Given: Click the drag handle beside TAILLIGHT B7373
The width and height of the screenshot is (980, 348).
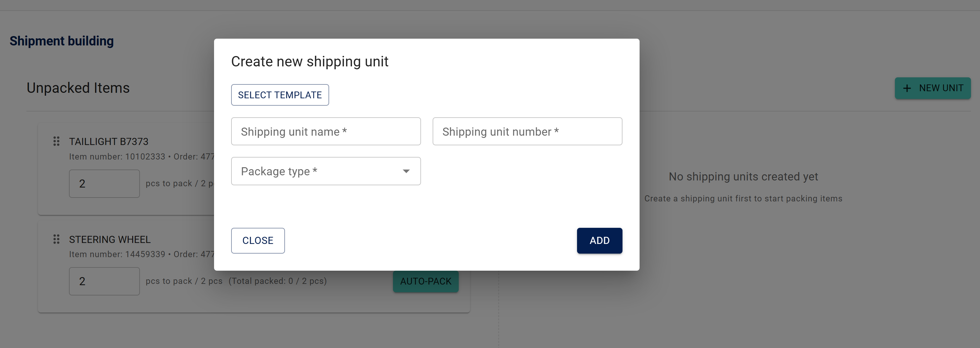Looking at the screenshot, I should pos(56,141).
